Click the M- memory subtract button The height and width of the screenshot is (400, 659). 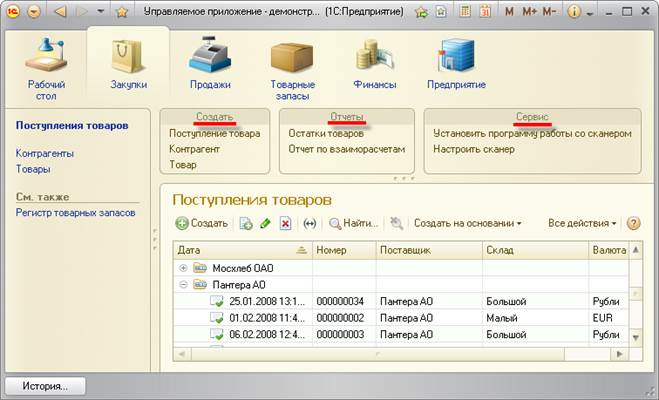tap(549, 12)
